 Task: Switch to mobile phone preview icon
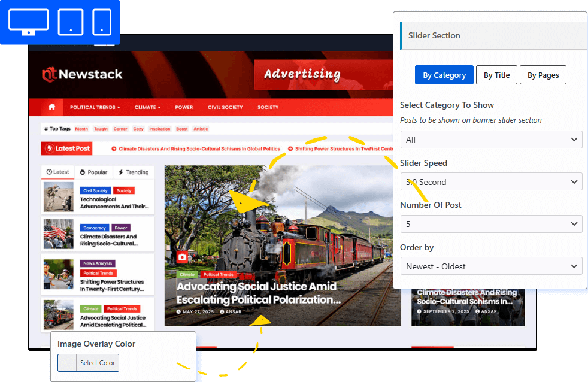[x=102, y=22]
